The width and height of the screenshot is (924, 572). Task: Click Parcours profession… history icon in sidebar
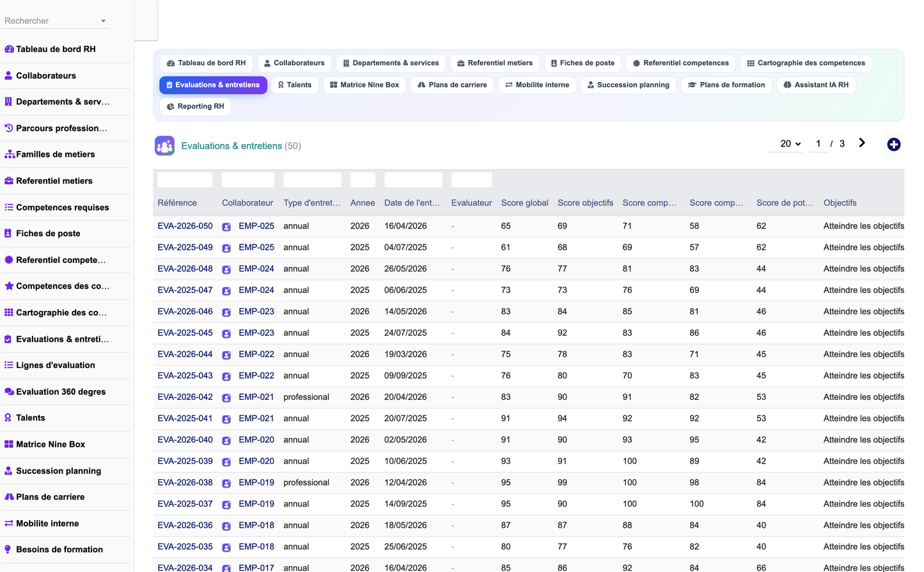(9, 128)
